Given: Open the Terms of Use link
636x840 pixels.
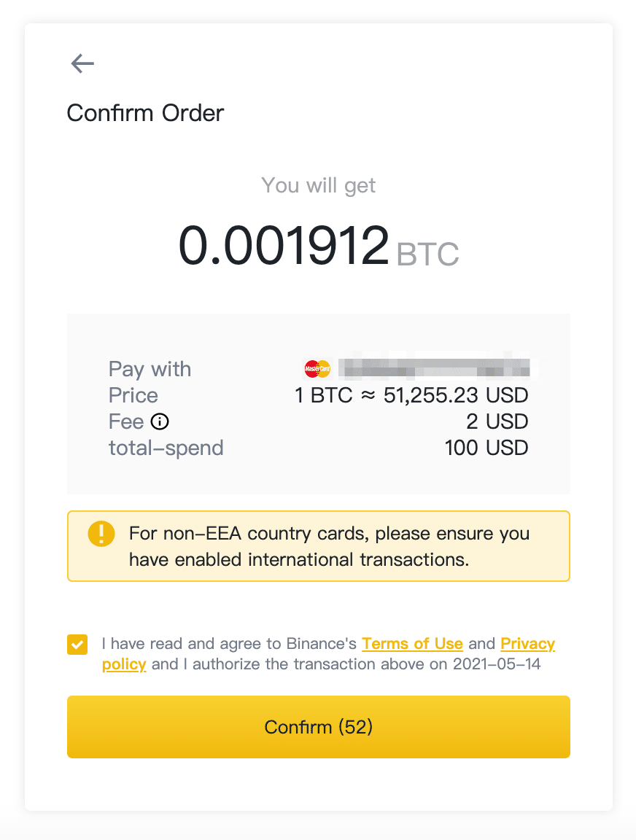Looking at the screenshot, I should click(x=412, y=643).
